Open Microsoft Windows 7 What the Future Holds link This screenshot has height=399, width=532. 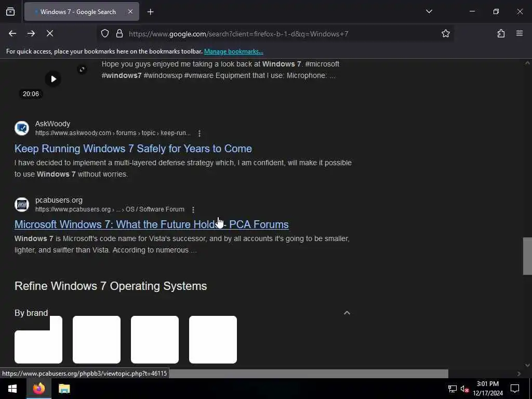click(151, 224)
